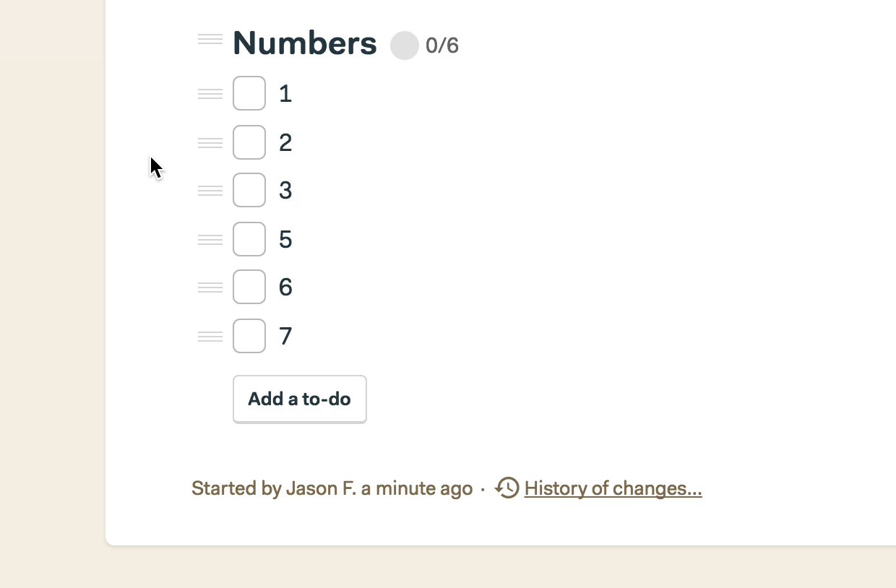896x588 pixels.
Task: Open the Numbers list title
Action: [305, 43]
